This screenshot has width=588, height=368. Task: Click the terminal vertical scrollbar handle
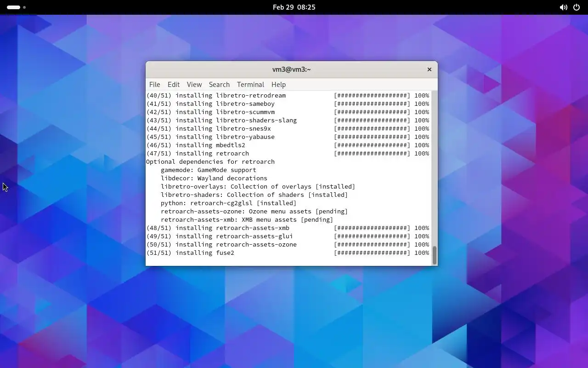tap(434, 255)
